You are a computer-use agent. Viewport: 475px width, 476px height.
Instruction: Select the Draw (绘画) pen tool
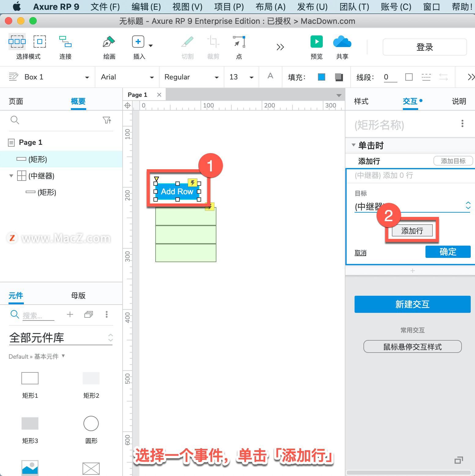[x=109, y=42]
